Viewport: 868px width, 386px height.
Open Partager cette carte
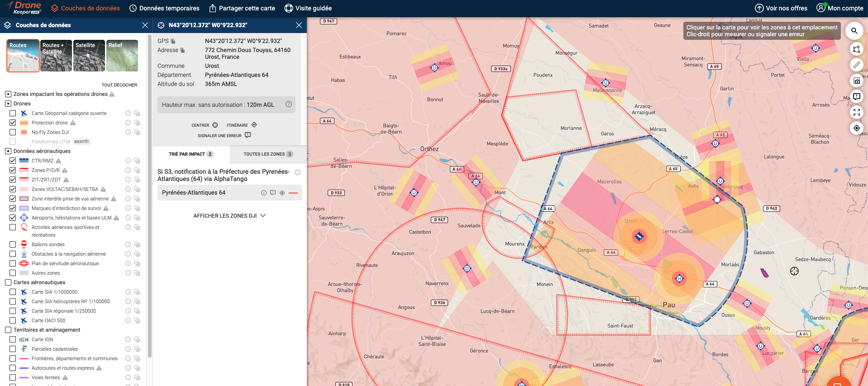242,8
